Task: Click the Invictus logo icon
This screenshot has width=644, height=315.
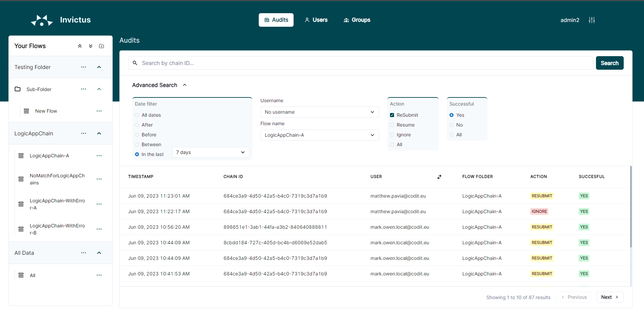Action: (42, 20)
